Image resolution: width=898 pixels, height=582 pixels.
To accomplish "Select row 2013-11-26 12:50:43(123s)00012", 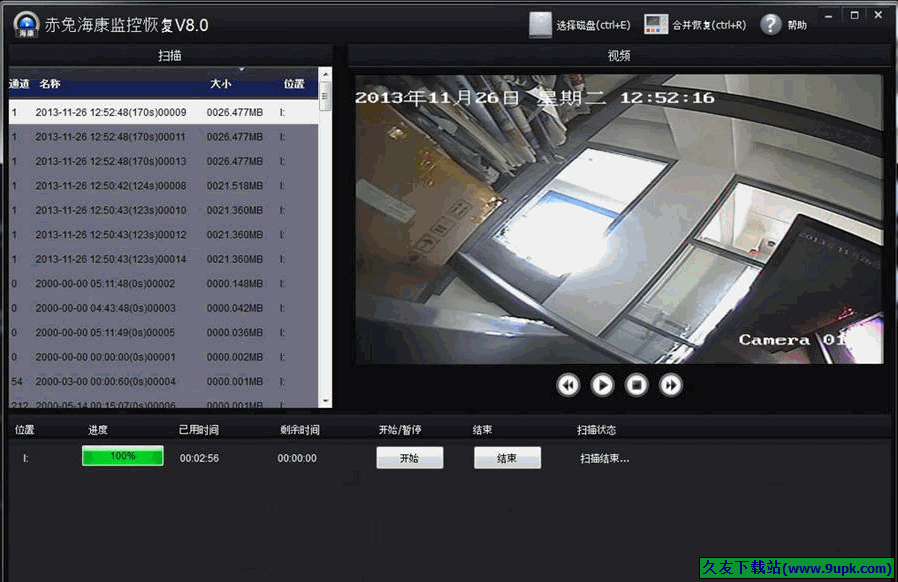I will 163,235.
